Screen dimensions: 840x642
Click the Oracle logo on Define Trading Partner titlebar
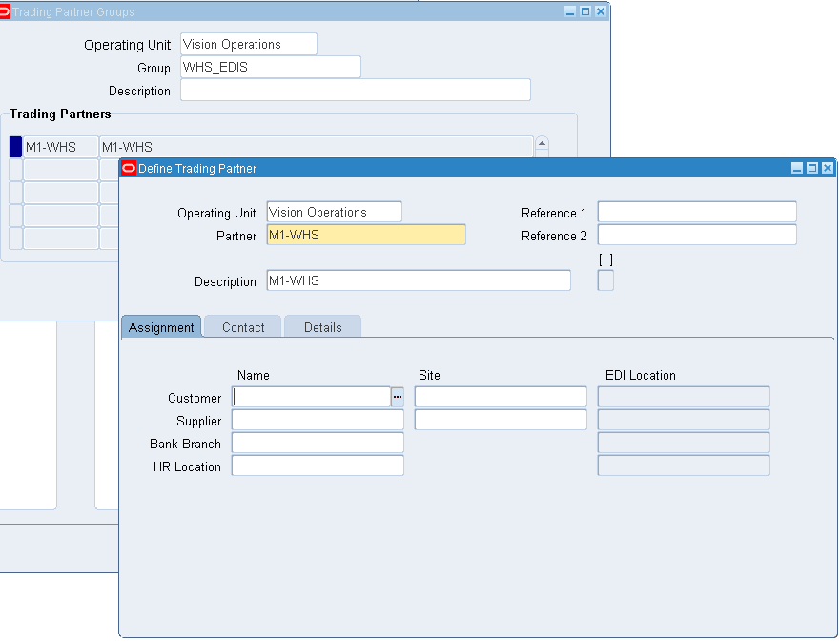127,167
